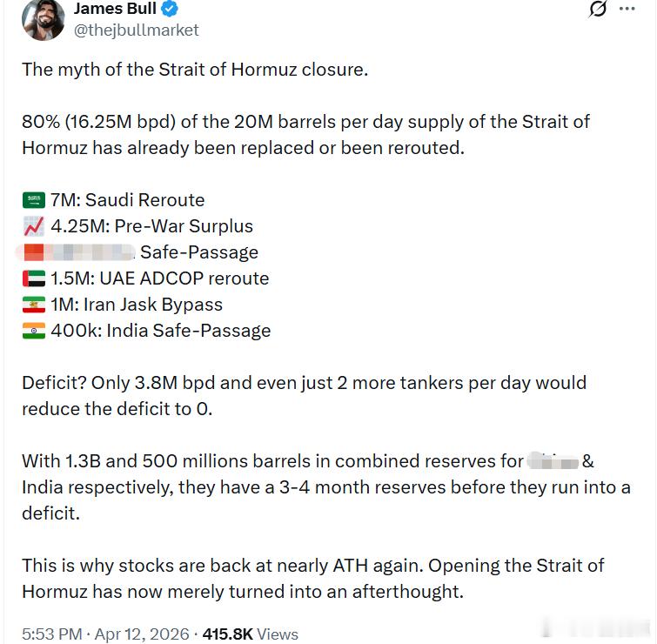
Task: Open the @thejbullmarket handle link
Action: [x=136, y=30]
